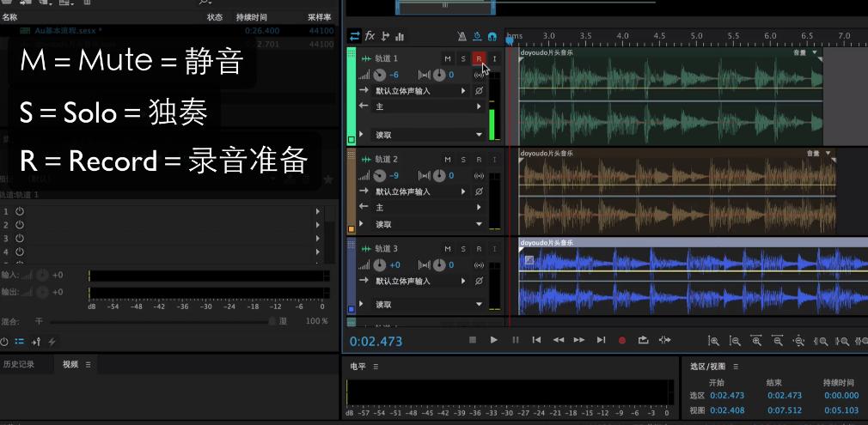Open 轨道 2 input 默认立体声输入 dropdown
868x425 pixels.
coord(421,191)
